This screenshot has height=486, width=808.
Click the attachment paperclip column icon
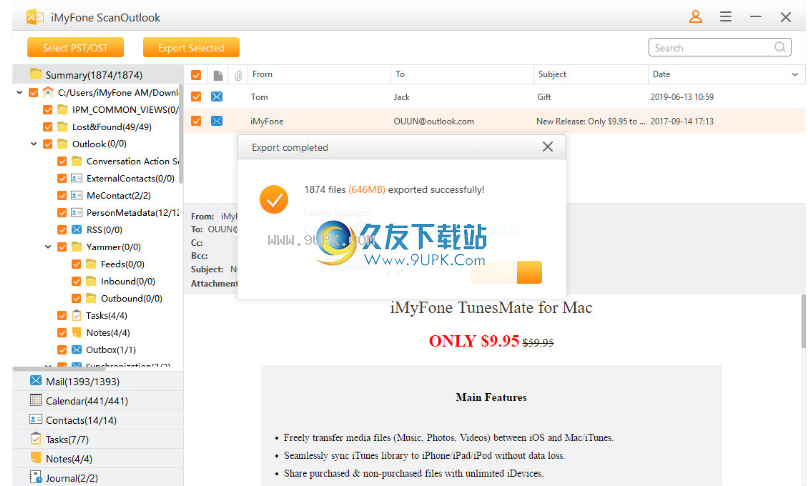tap(238, 75)
